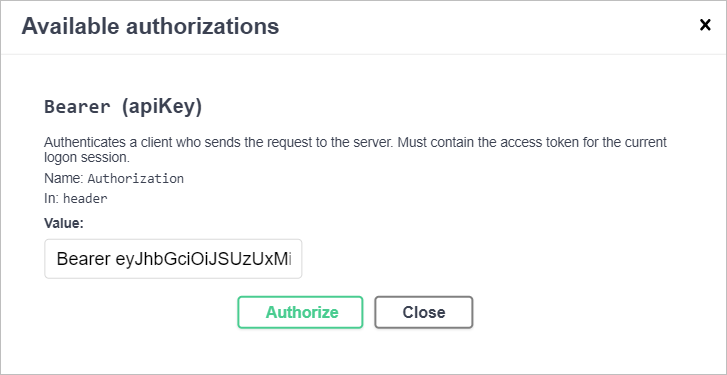Focus the Bearer token value input field
Image resolution: width=727 pixels, height=375 pixels.
pos(173,259)
